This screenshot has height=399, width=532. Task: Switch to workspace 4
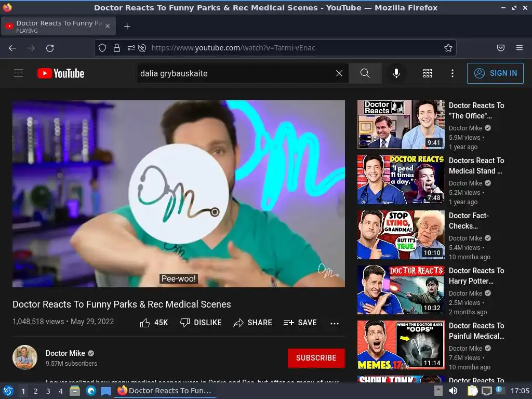61,391
